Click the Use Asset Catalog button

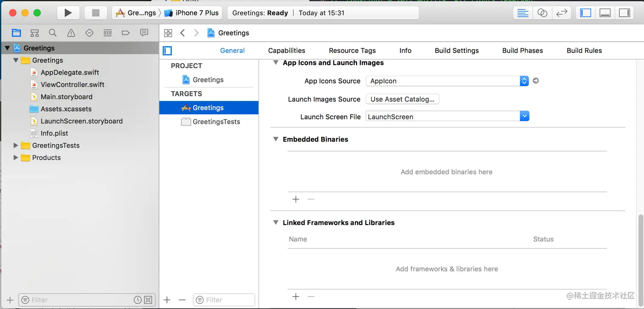pos(402,99)
